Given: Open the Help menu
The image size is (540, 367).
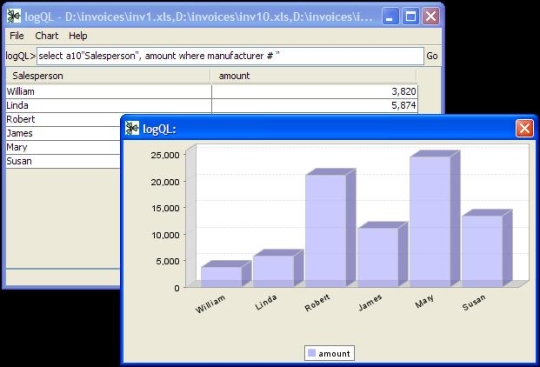Looking at the screenshot, I should point(78,36).
